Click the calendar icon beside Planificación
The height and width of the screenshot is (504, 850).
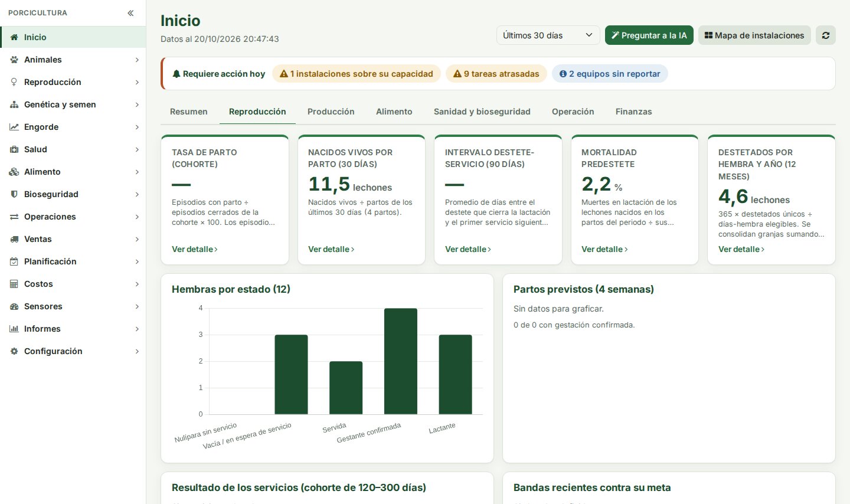point(14,261)
